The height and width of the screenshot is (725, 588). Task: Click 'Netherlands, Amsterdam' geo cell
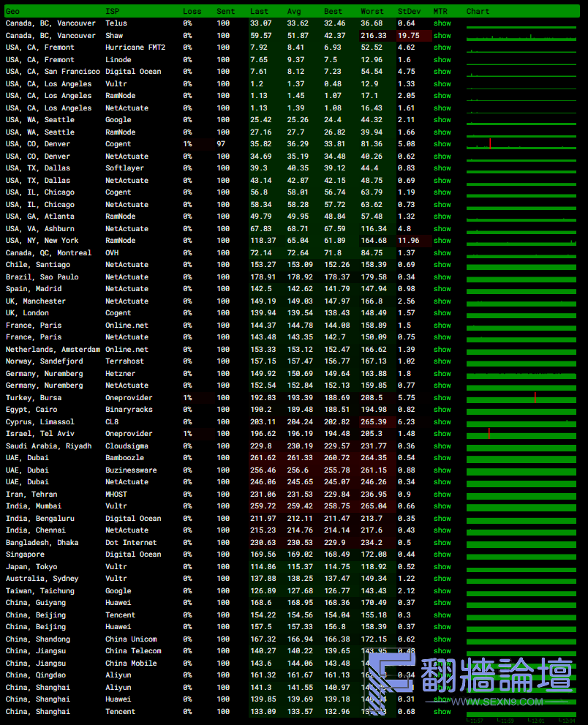click(53, 350)
